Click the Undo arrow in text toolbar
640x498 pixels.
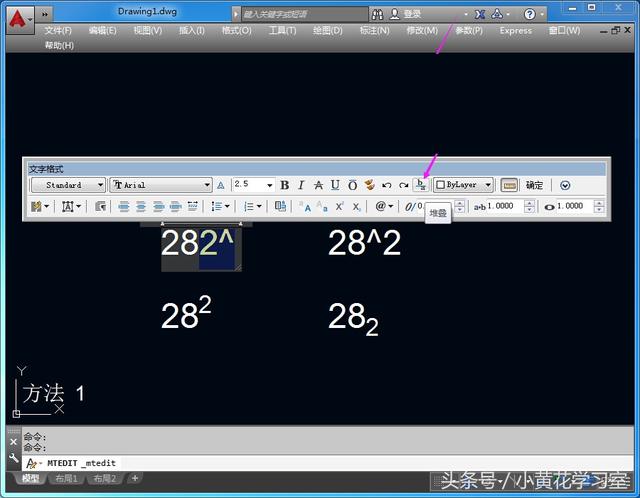coord(387,185)
